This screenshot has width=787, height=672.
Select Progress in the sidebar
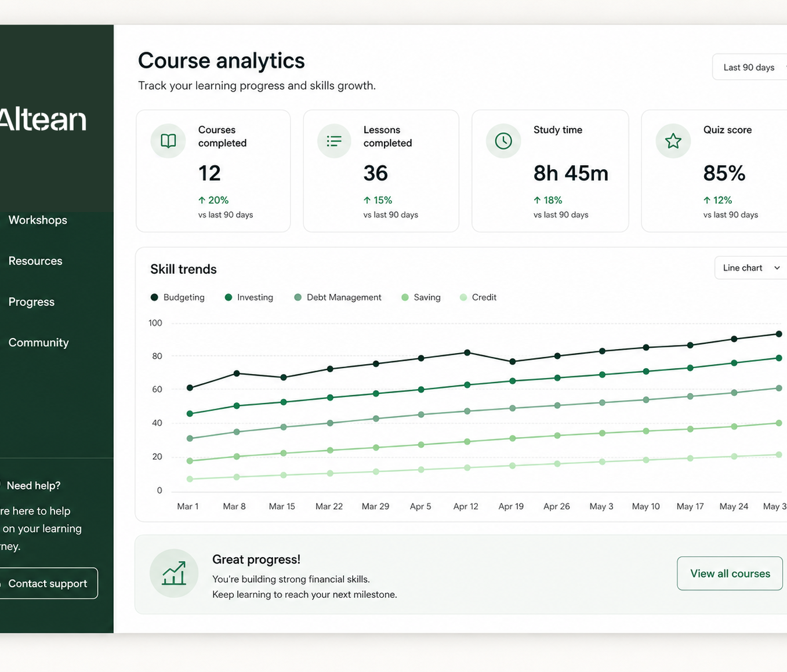[x=31, y=302]
